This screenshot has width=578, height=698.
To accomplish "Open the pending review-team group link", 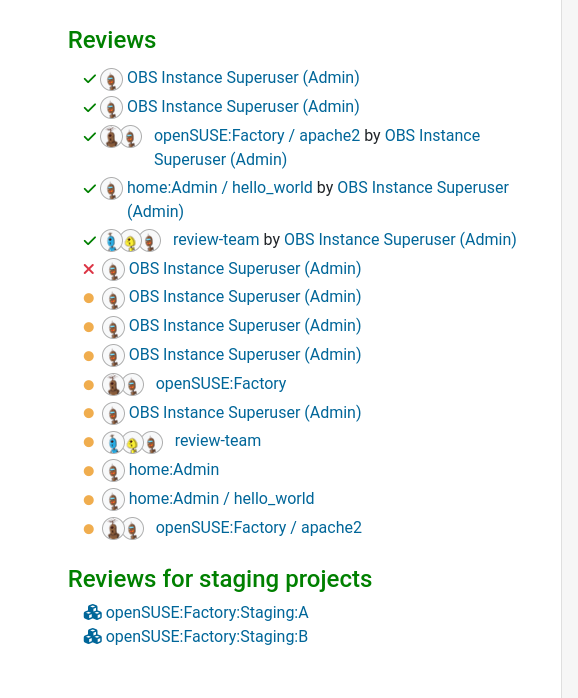I will tap(218, 441).
